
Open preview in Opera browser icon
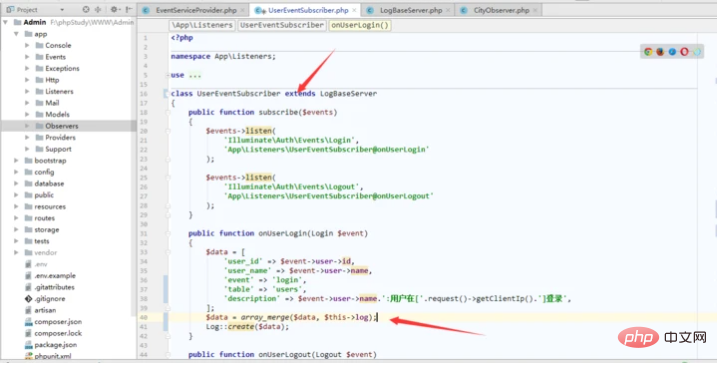point(684,52)
